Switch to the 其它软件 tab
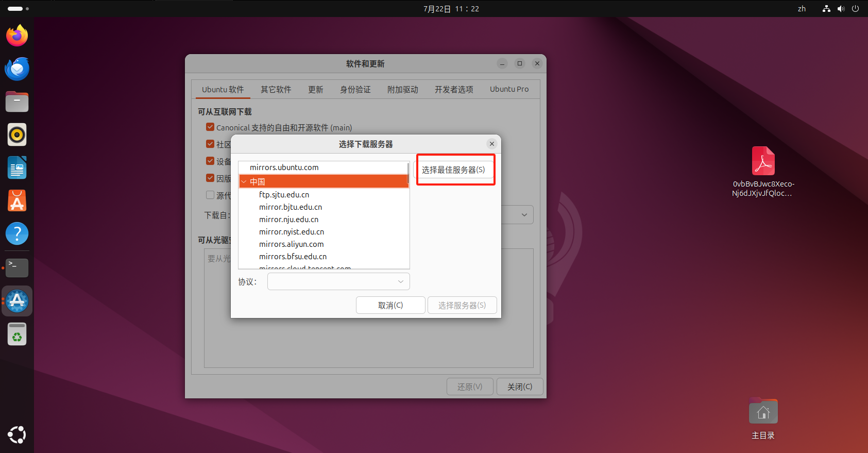Image resolution: width=868 pixels, height=453 pixels. [x=276, y=89]
